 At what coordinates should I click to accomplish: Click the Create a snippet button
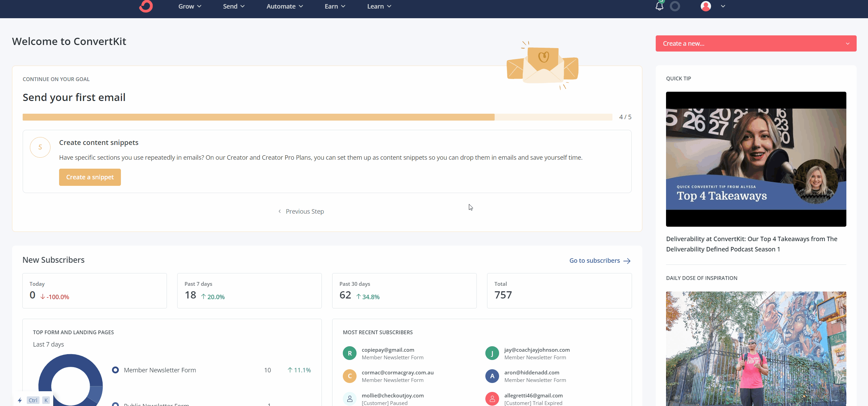pos(90,177)
